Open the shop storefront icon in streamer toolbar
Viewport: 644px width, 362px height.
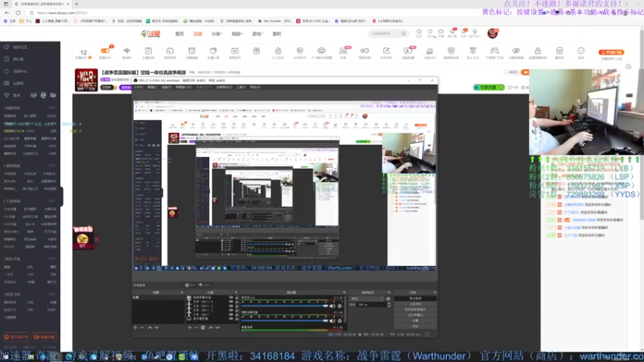559,51
